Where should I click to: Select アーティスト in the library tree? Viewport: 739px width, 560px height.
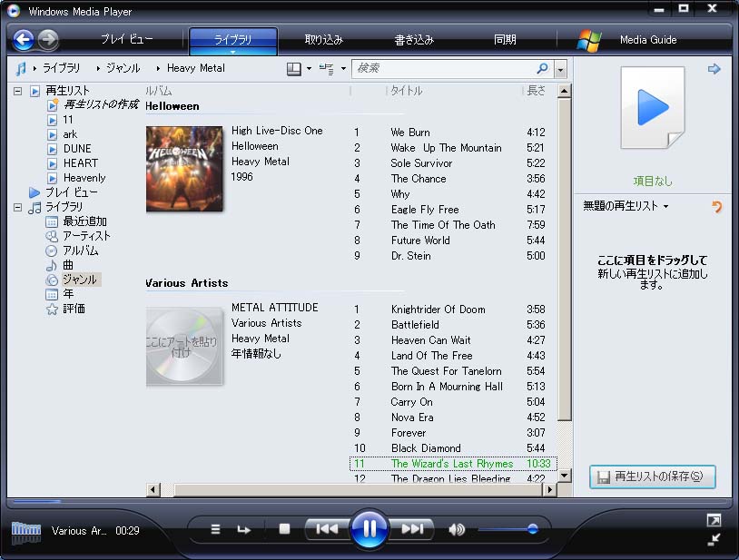coord(86,236)
